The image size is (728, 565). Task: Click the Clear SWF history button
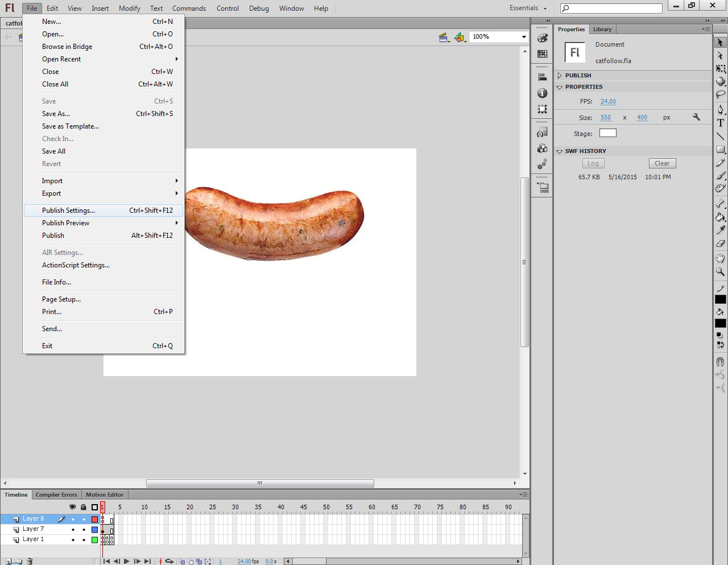(x=662, y=163)
